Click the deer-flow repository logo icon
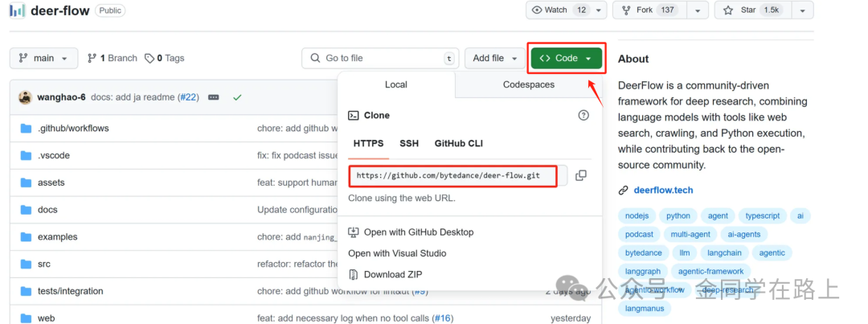 point(17,10)
